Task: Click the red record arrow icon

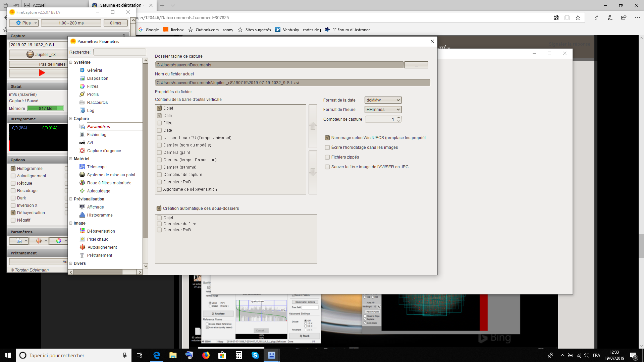Action: [x=42, y=73]
